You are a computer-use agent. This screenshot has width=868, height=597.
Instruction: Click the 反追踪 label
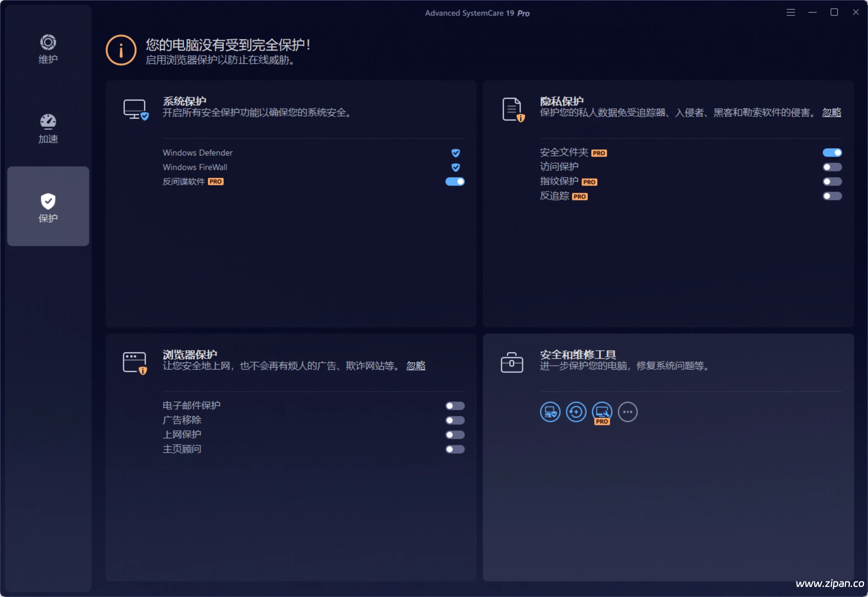pos(554,196)
